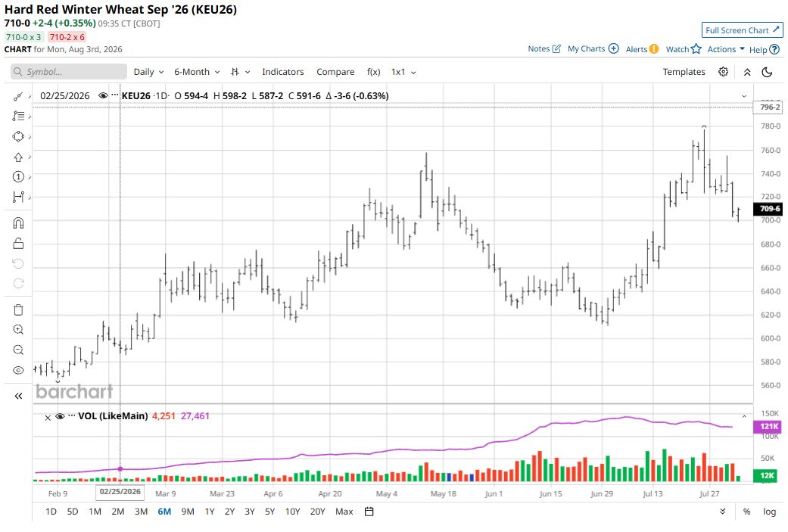This screenshot has width=788, height=532.
Task: Select the 20Y range
Action: pos(318,512)
